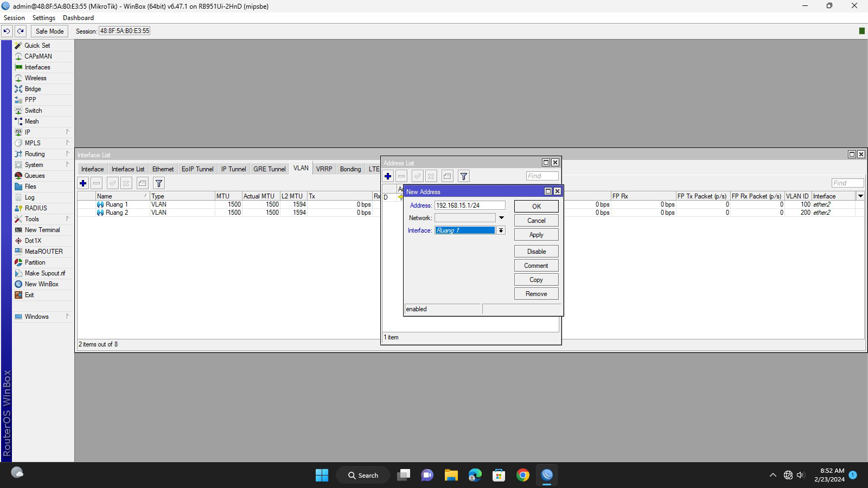Open Wireless menu in sidebar
The height and width of the screenshot is (488, 868).
click(x=35, y=78)
